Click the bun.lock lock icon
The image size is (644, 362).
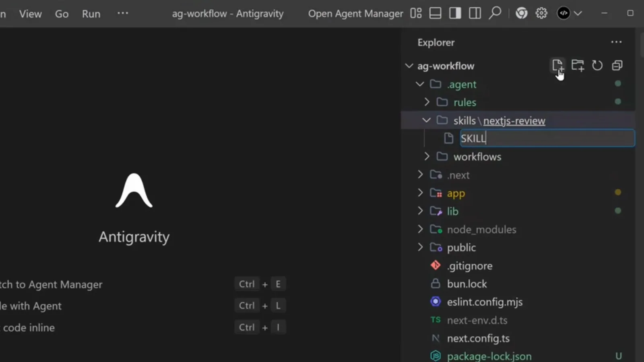pos(436,283)
